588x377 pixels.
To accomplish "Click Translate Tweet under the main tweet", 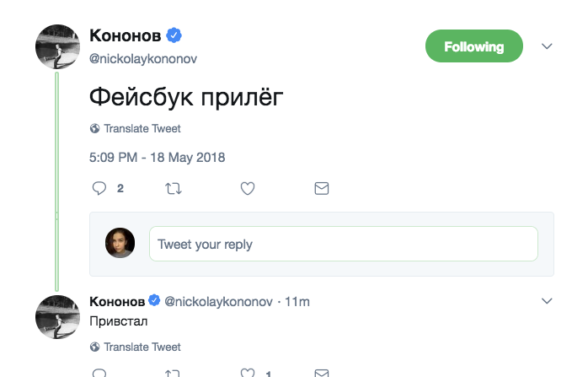I will [x=142, y=129].
